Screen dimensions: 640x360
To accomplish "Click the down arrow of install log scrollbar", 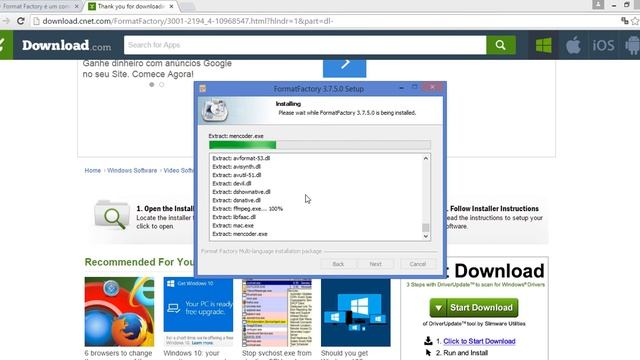I will point(426,236).
